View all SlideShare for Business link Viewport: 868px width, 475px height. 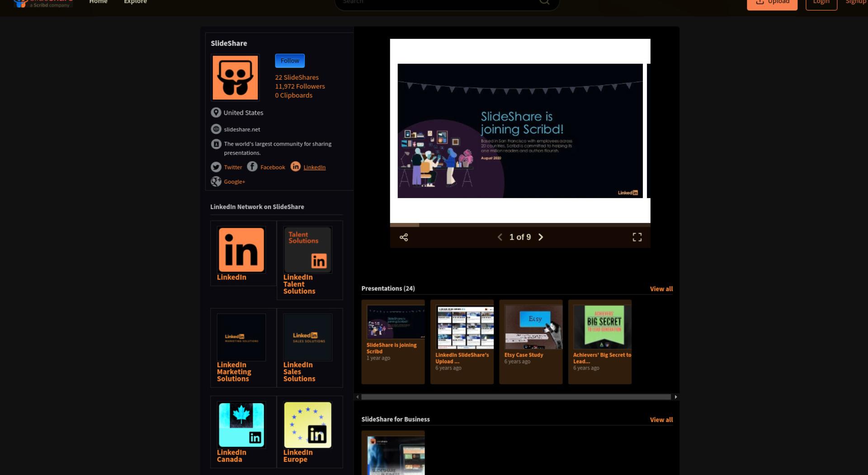tap(661, 420)
